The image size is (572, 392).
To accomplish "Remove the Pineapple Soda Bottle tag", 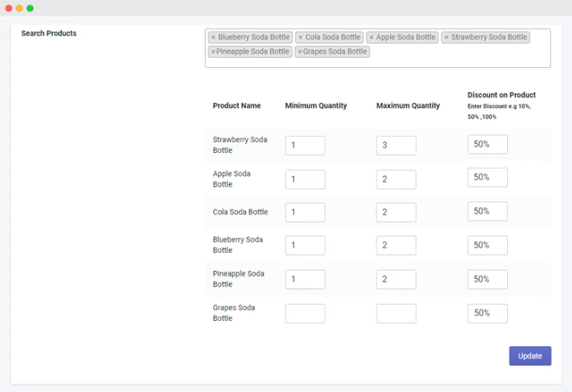I will coord(213,52).
